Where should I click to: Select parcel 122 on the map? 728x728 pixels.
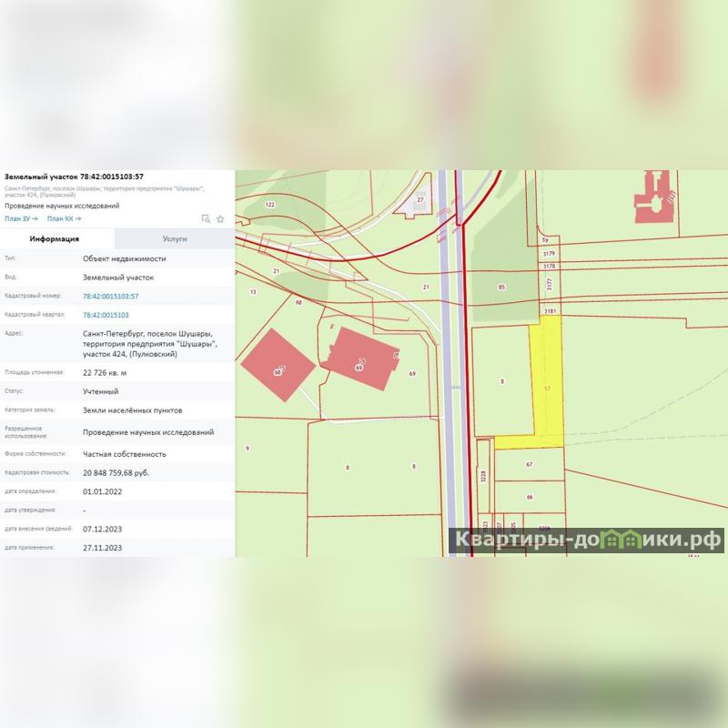pos(269,205)
